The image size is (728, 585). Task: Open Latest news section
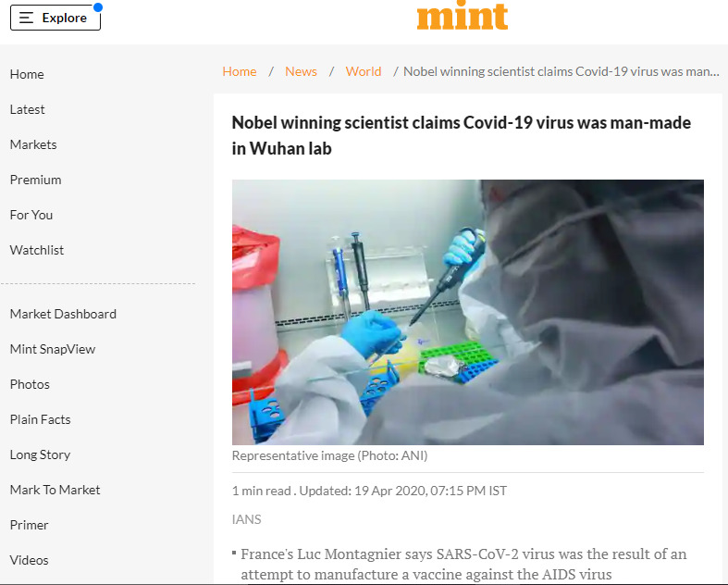coord(28,109)
